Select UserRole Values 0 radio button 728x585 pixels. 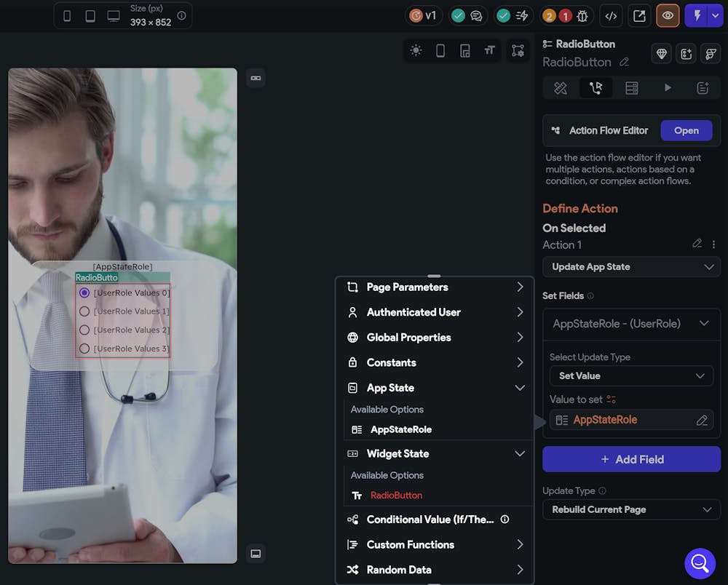(84, 292)
